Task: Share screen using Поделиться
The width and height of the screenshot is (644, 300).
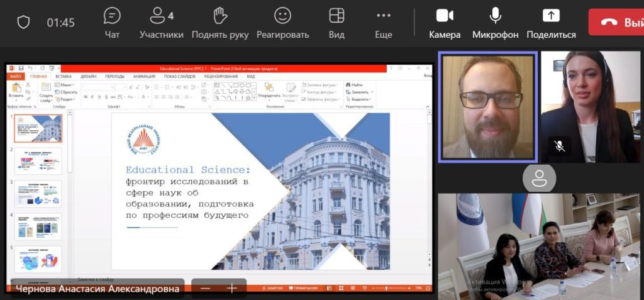Action: tap(551, 23)
